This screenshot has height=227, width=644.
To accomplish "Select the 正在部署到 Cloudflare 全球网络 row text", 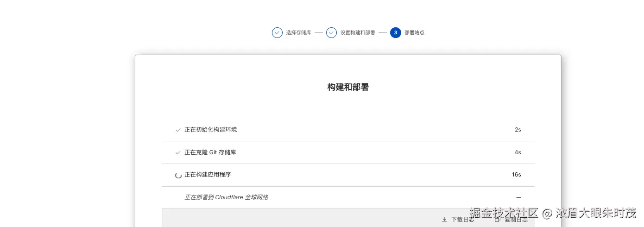I will (x=226, y=197).
